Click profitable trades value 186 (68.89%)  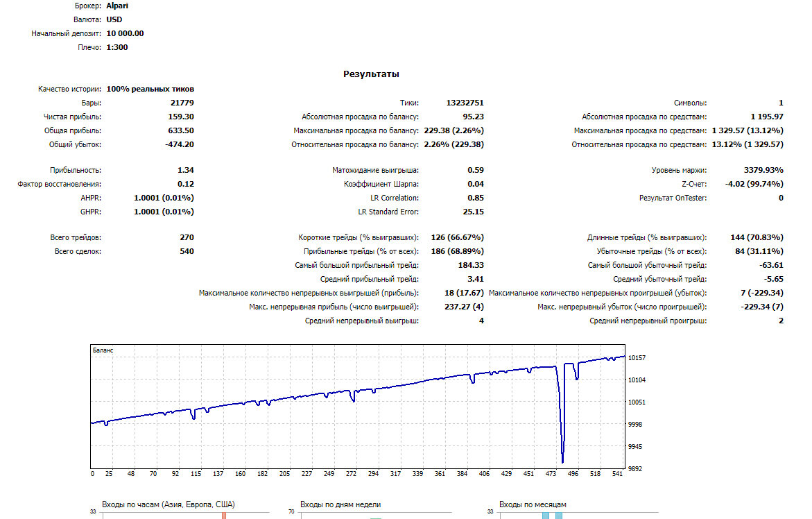coord(457,251)
